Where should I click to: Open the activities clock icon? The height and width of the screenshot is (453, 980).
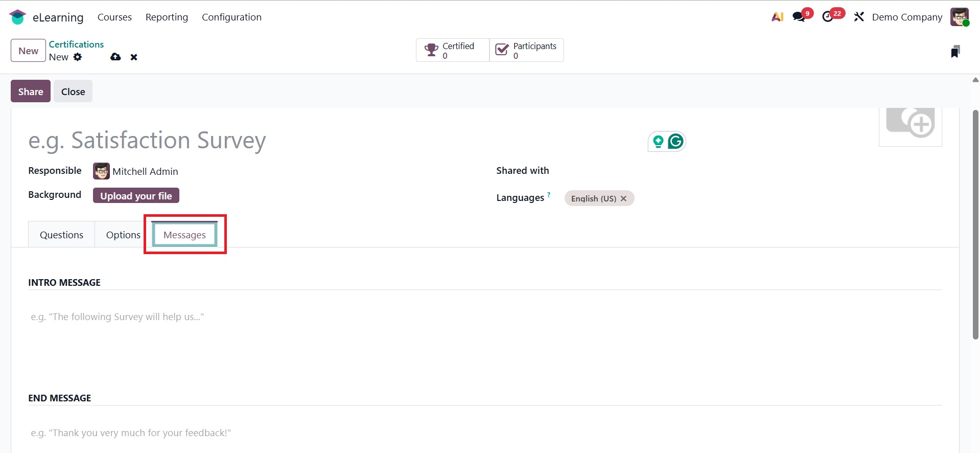pyautogui.click(x=828, y=17)
